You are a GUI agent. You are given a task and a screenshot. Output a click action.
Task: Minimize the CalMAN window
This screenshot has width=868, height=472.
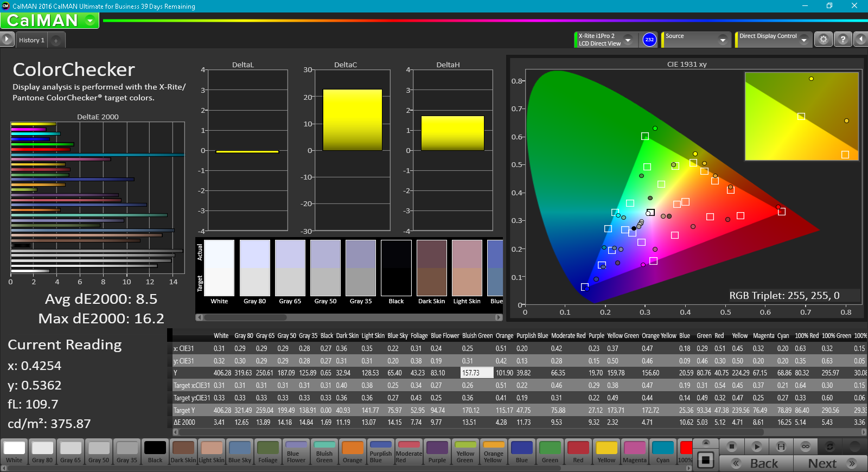point(805,6)
